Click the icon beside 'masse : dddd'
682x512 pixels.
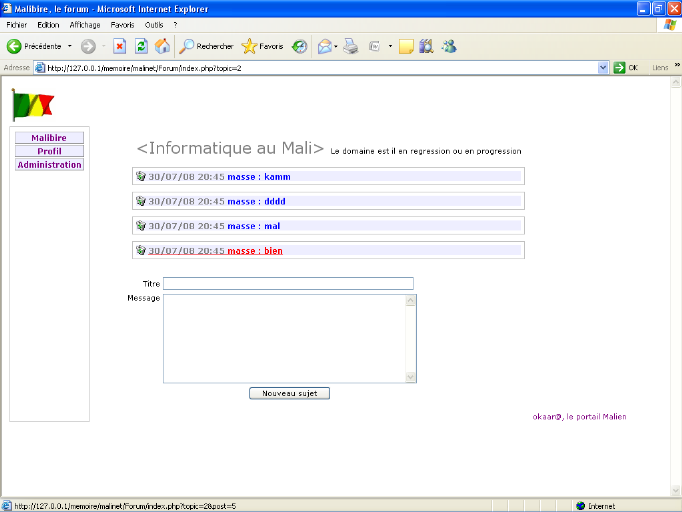(x=140, y=201)
